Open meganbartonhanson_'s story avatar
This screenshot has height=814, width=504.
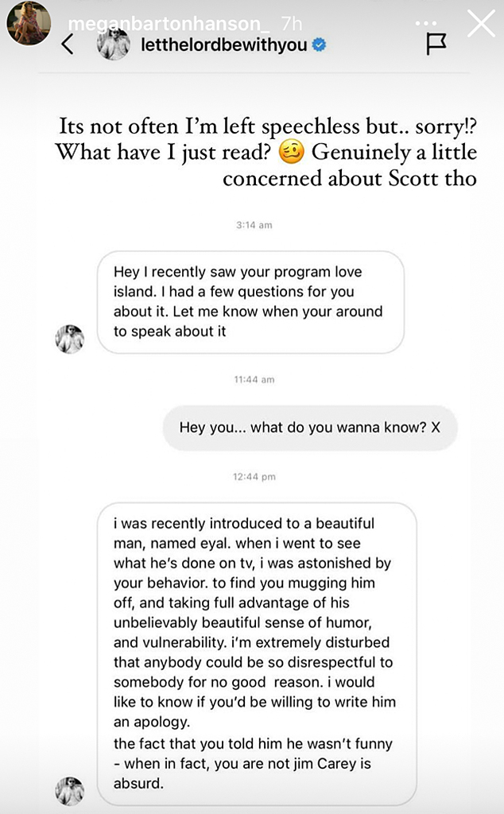29,21
